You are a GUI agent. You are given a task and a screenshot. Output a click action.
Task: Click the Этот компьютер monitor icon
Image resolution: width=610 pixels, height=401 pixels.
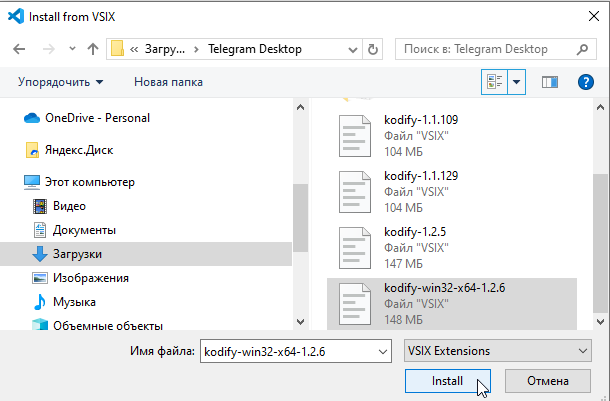32,182
